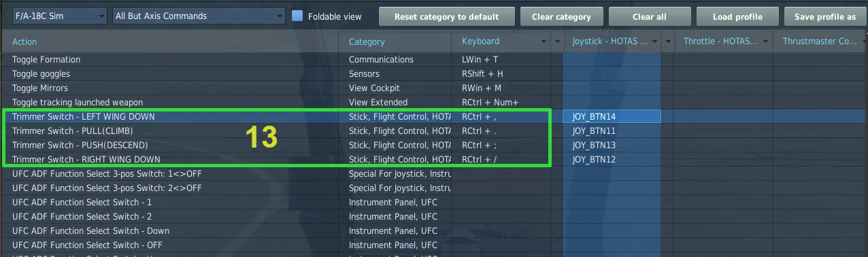Select the Trimmer Switch - PULL(CLIMB) row

click(434, 131)
